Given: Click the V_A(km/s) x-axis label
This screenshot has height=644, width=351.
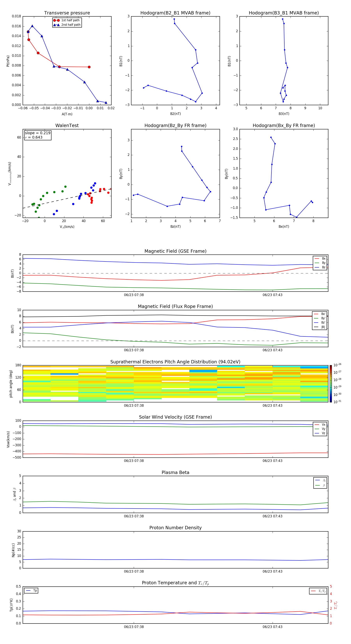Looking at the screenshot, I should (x=67, y=227).
